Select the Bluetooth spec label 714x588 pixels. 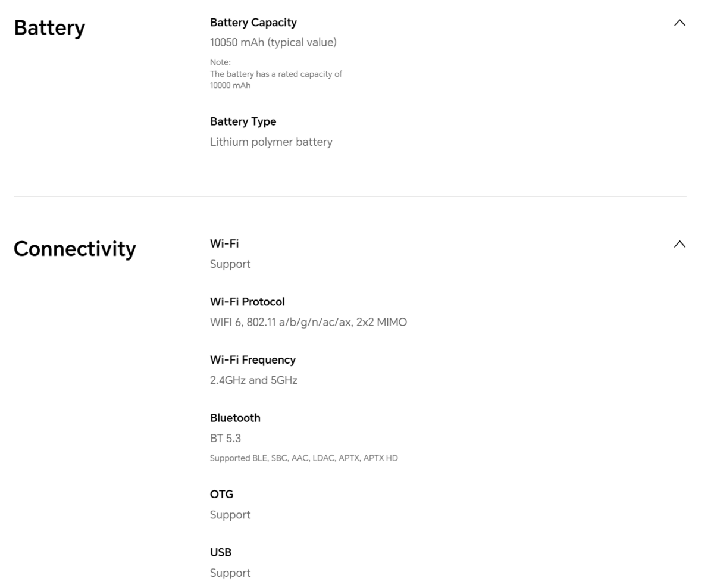[235, 418]
